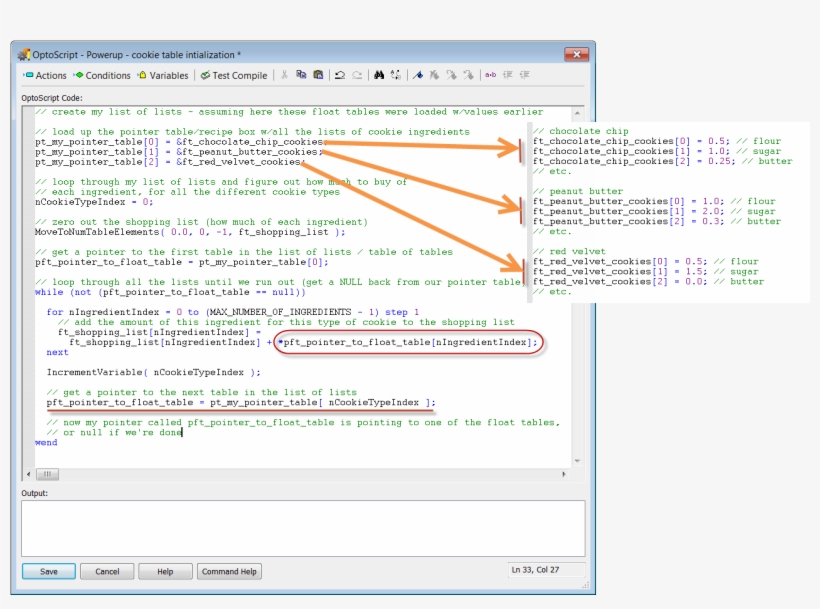Click the Output text area

click(x=302, y=527)
